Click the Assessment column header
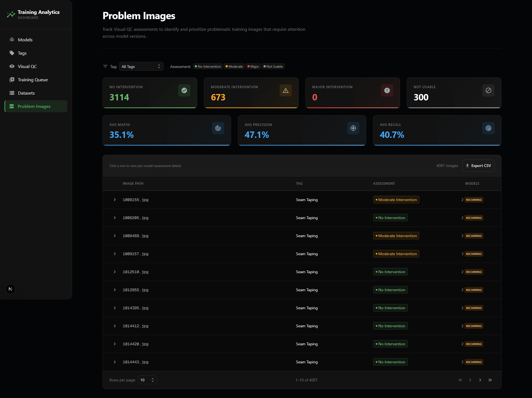532x398 pixels. coord(384,184)
